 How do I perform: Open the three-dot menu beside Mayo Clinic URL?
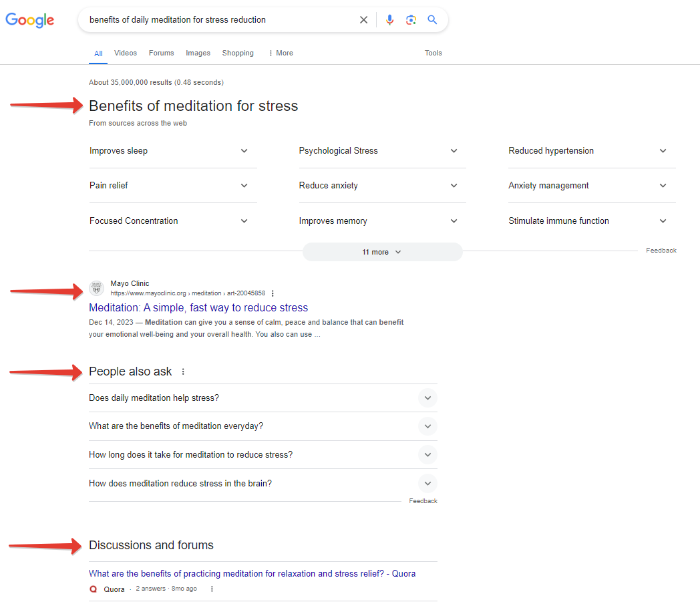point(273,293)
